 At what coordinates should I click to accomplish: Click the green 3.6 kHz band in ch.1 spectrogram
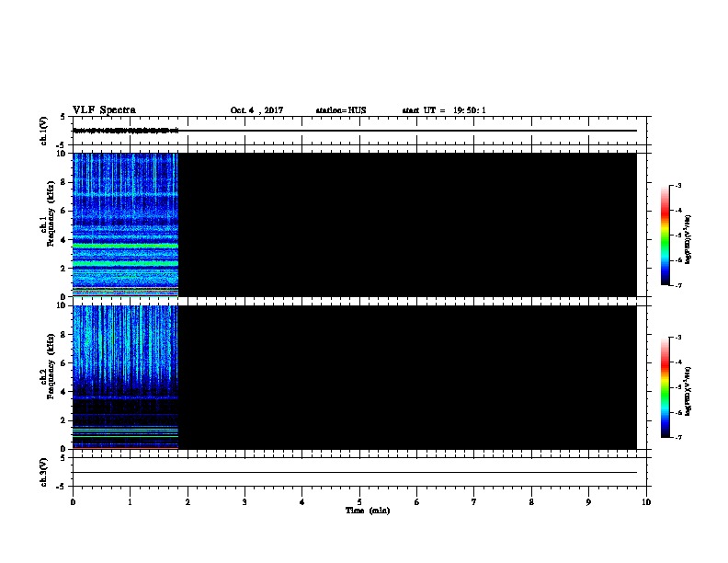tap(125, 246)
